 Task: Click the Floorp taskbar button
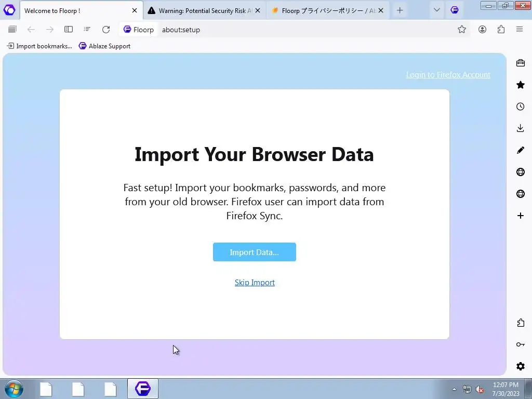(x=143, y=389)
